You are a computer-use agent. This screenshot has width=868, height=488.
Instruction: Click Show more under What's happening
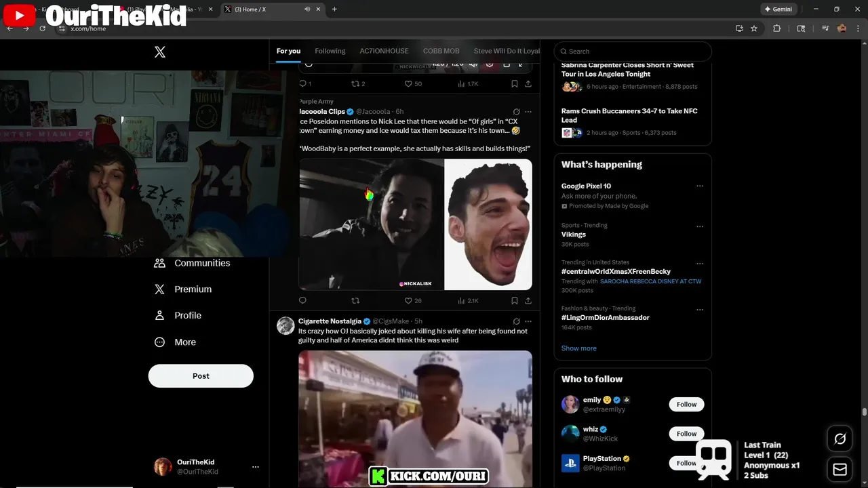click(x=578, y=348)
